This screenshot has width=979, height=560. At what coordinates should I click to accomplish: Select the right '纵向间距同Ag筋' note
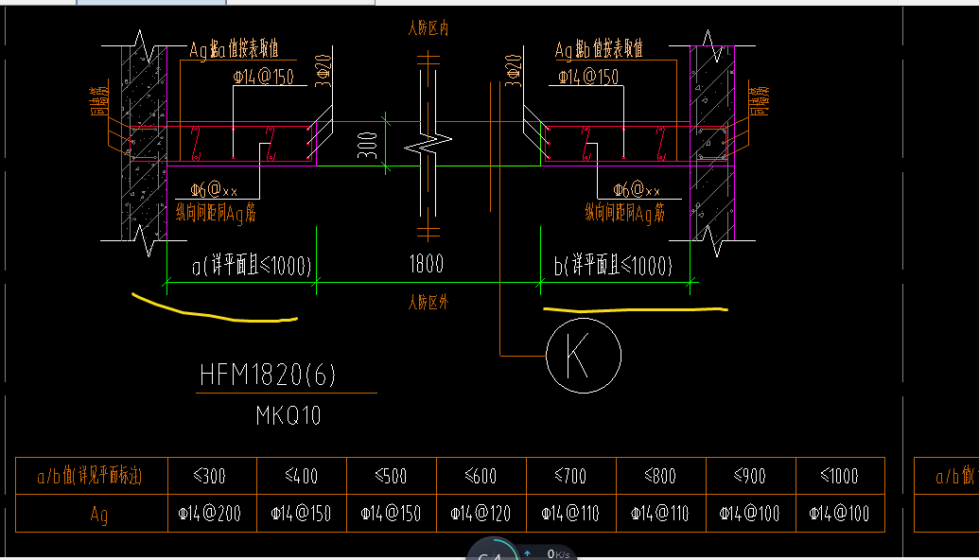625,213
